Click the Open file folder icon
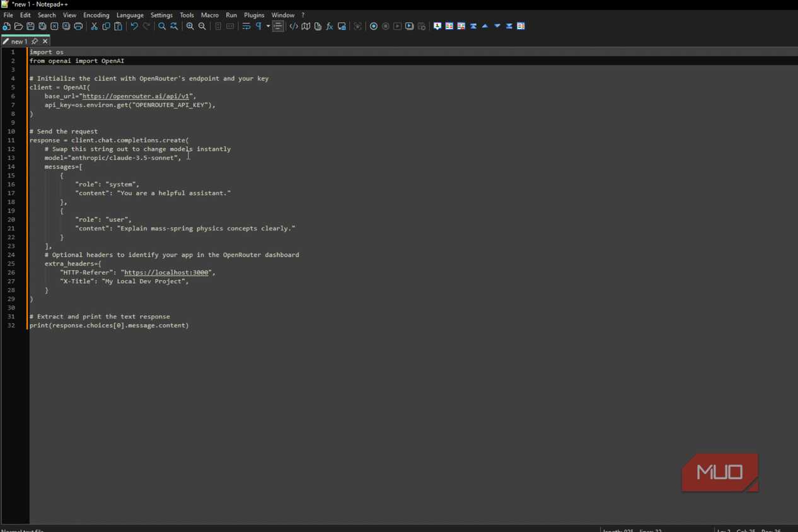798x532 pixels. (x=18, y=26)
